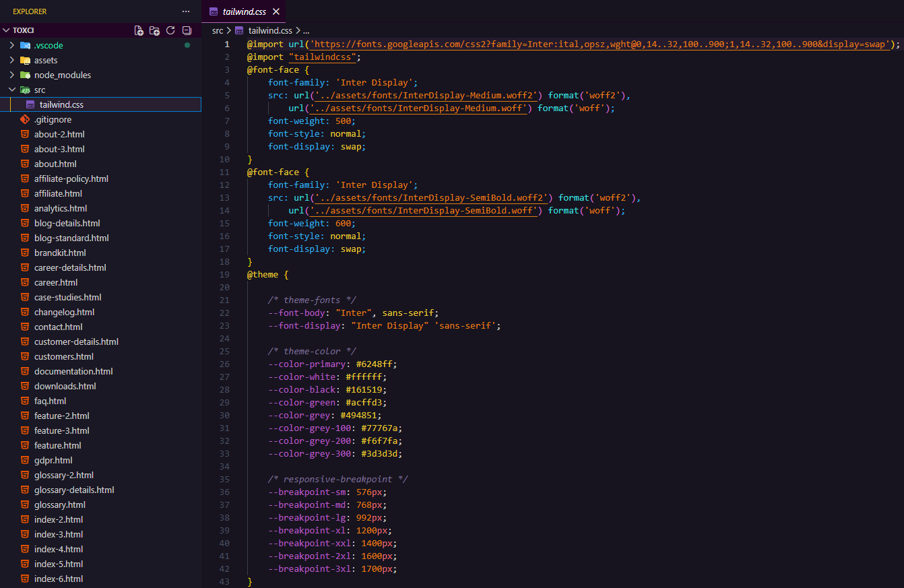Open contact.html in the explorer
This screenshot has height=588, width=904.
click(58, 327)
